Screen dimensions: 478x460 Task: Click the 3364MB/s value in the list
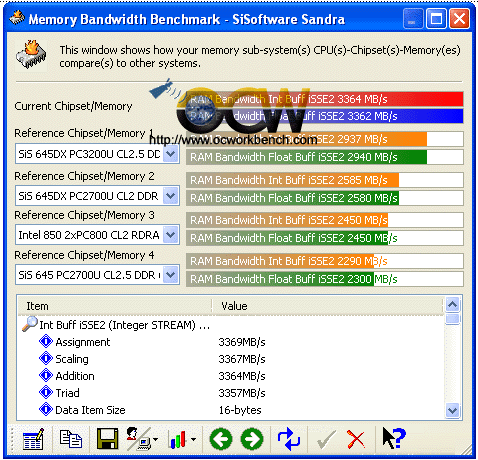pyautogui.click(x=242, y=376)
